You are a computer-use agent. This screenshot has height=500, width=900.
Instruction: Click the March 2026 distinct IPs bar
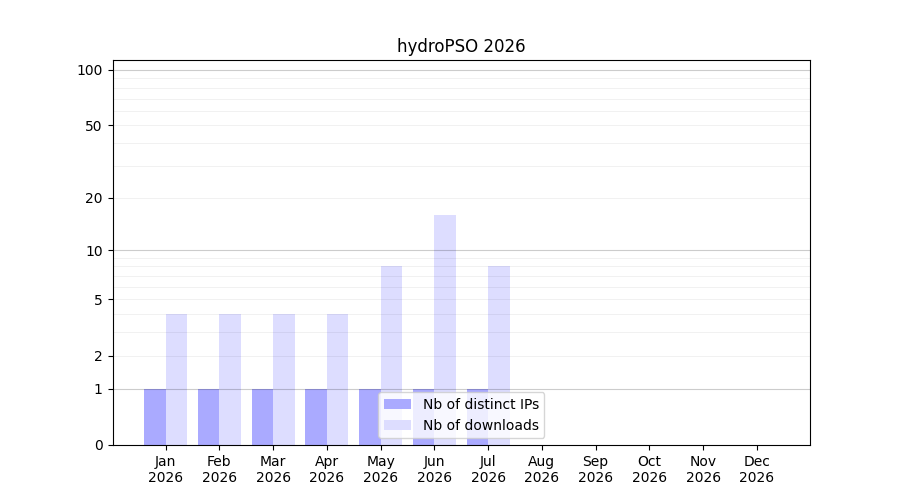(262, 417)
